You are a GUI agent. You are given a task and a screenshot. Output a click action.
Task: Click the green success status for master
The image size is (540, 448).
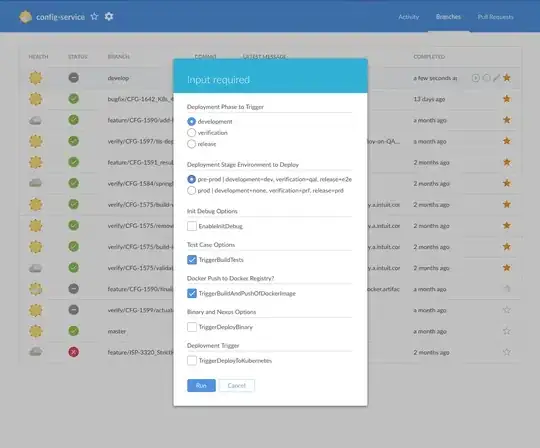73,331
